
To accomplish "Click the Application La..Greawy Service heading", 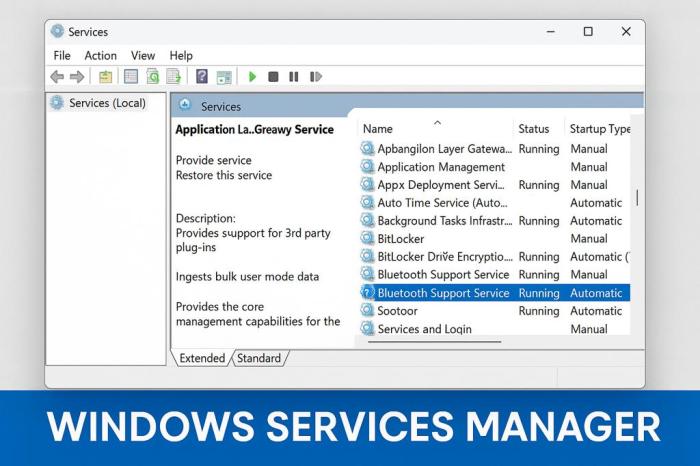I will coord(254,129).
